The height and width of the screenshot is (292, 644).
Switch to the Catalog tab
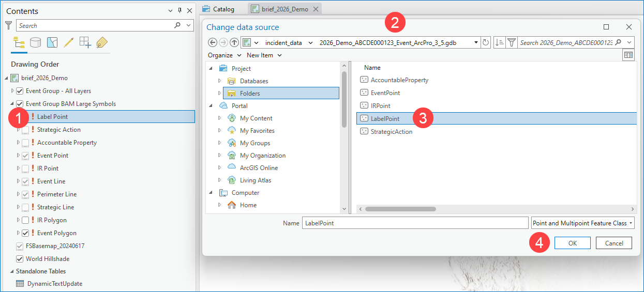click(x=218, y=9)
